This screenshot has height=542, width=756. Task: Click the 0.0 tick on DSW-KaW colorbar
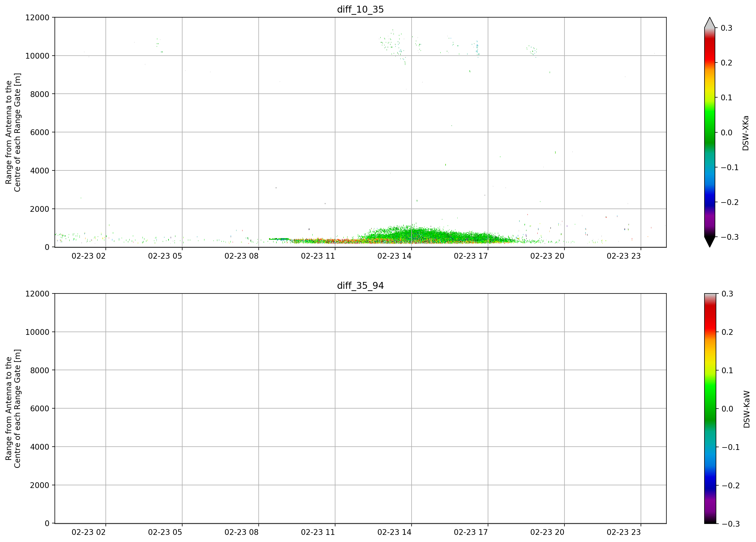click(x=727, y=409)
